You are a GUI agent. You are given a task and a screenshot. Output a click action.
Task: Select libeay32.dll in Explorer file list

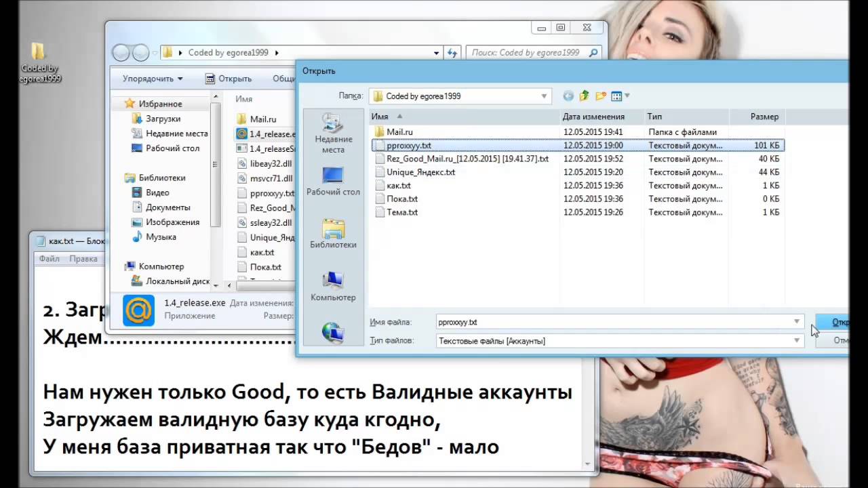coord(265,163)
